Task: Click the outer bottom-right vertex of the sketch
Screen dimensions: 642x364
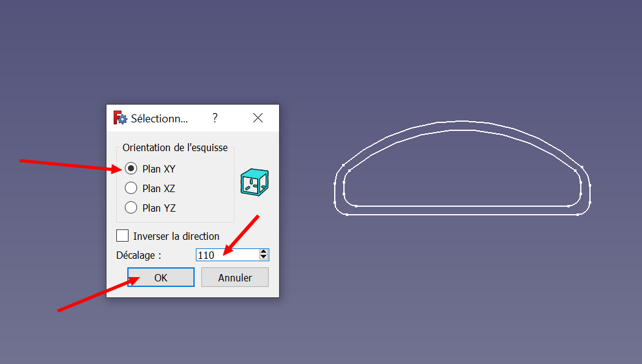Action: pyautogui.click(x=578, y=214)
